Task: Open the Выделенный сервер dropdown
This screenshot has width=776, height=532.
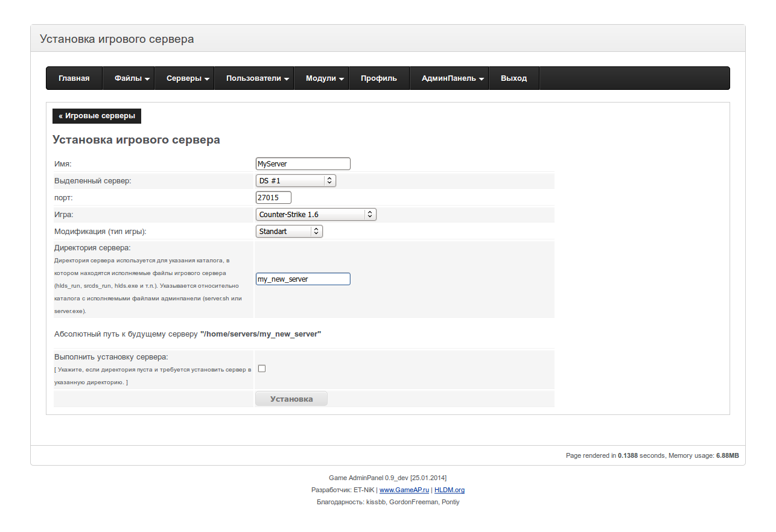Action: click(x=296, y=180)
